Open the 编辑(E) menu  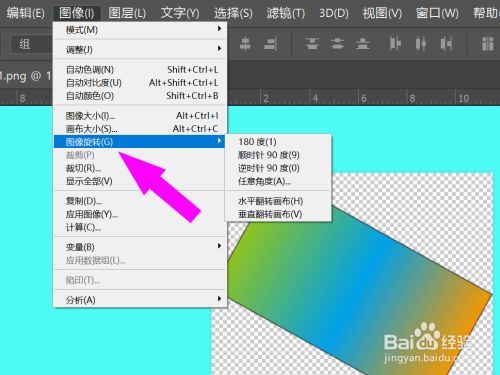25,13
